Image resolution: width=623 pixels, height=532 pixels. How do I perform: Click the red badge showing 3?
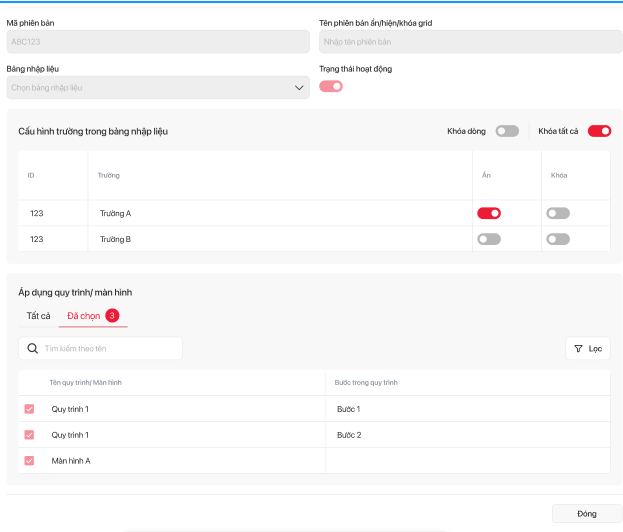click(112, 316)
